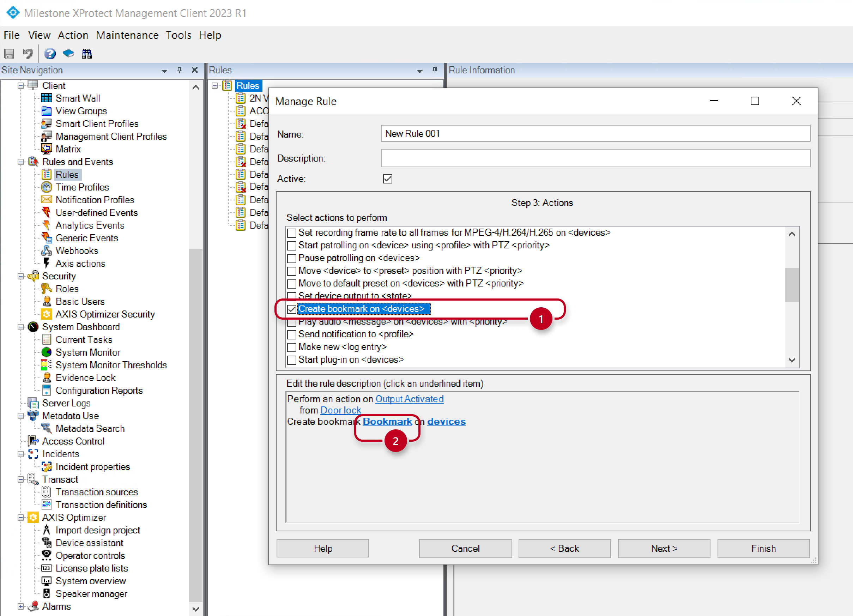The height and width of the screenshot is (616, 853).
Task: Click the AXIS Optimizer Security icon
Action: click(x=46, y=314)
